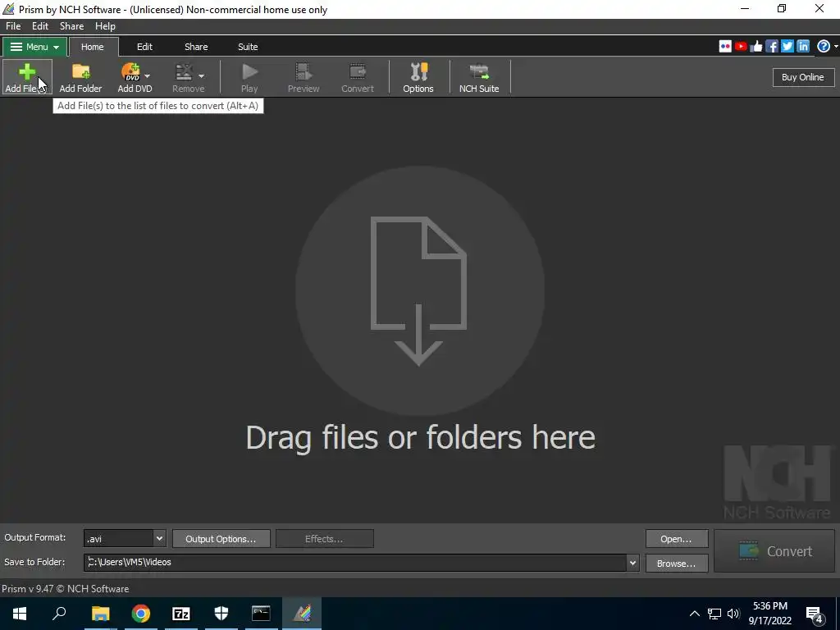Open the File menu
Screen dimensions: 840x630
13,25
